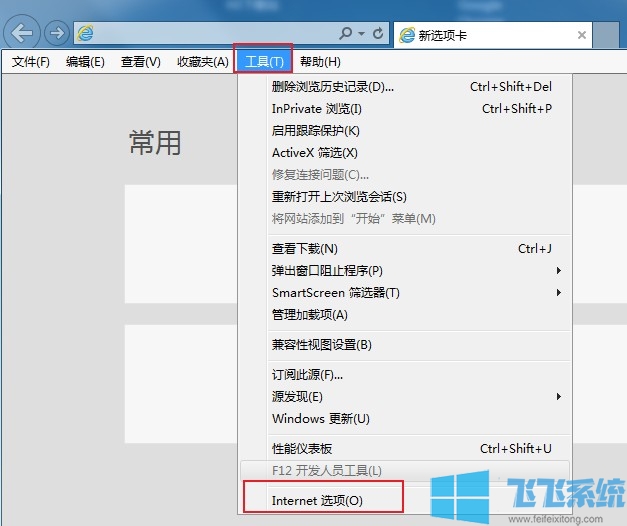Image resolution: width=627 pixels, height=526 pixels.
Task: Expand SmartScreen 筛选器(T) submenu arrow
Action: [559, 293]
